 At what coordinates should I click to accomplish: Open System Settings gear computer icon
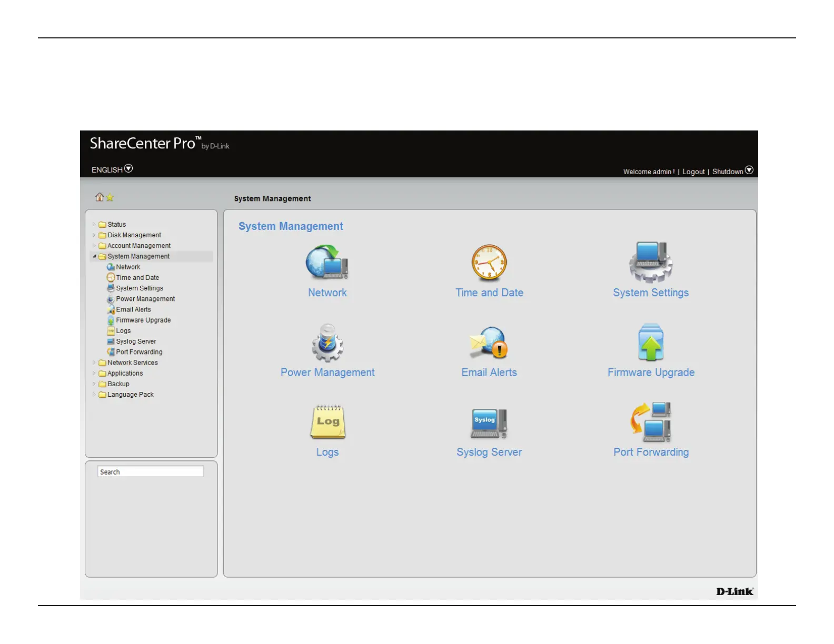651,262
